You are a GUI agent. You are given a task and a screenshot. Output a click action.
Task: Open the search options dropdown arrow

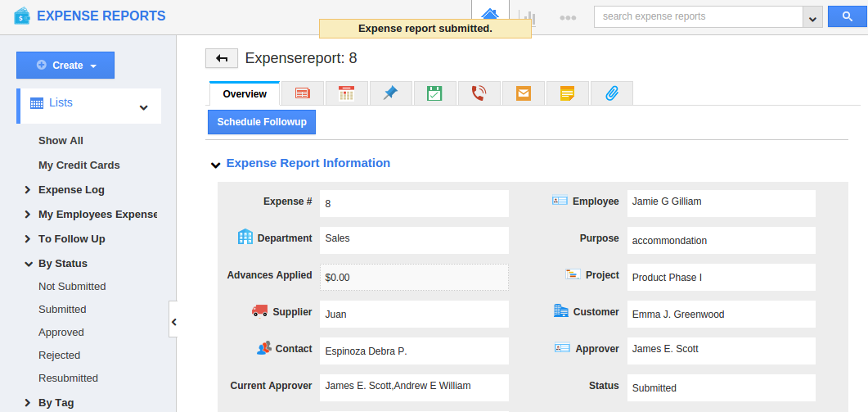(812, 17)
